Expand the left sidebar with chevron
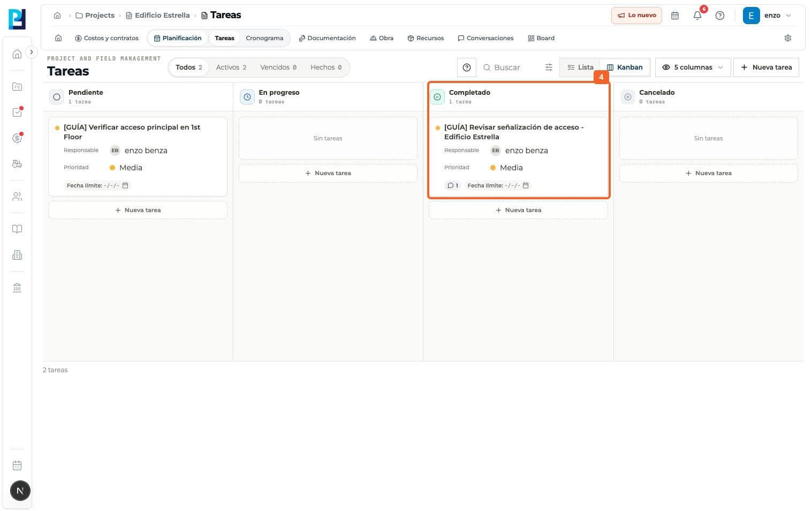812x511 pixels. 32,52
